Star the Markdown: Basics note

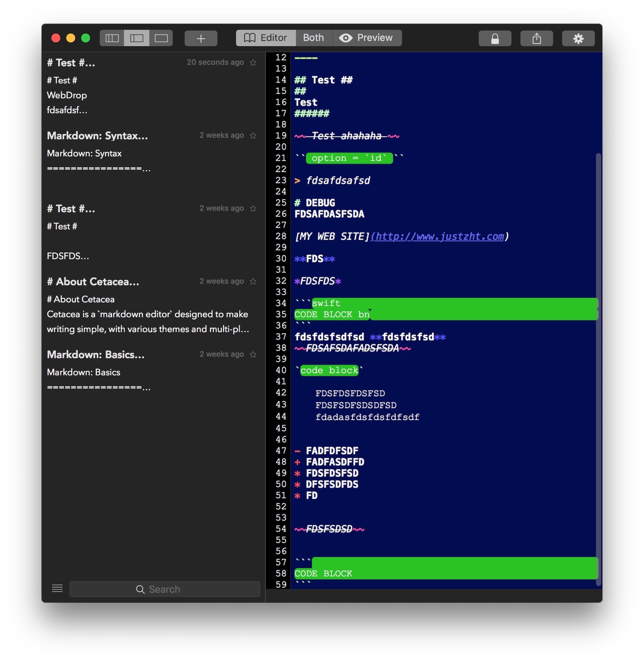(x=253, y=354)
